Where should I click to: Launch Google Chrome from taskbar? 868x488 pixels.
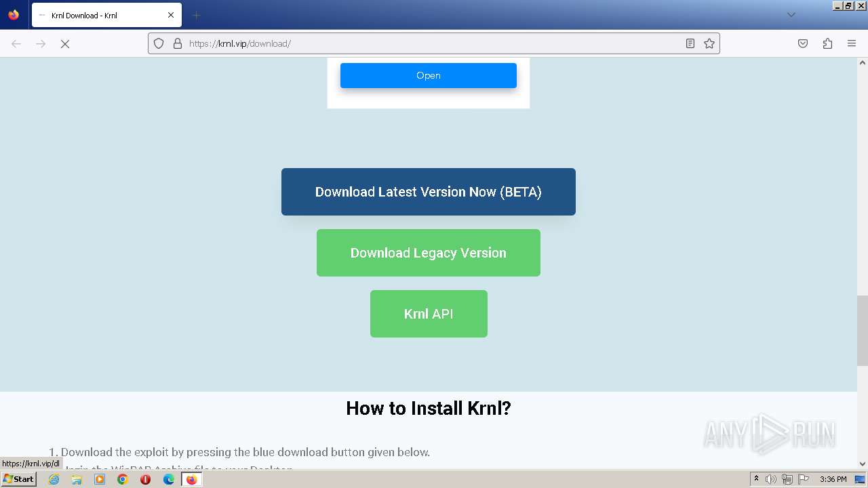point(123,479)
